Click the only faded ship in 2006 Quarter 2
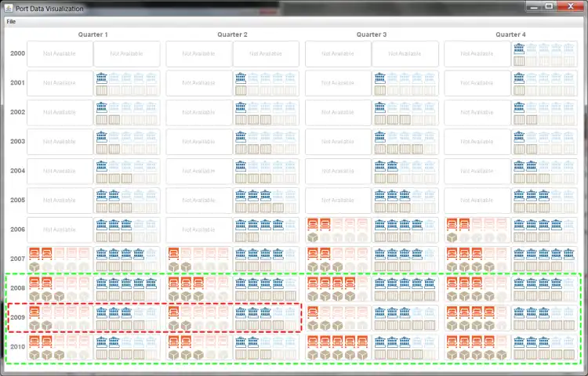588x376 pixels. click(290, 224)
